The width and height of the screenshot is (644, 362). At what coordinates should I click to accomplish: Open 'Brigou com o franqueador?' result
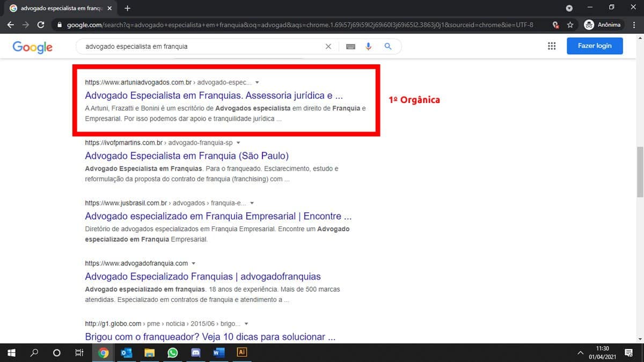click(x=210, y=337)
